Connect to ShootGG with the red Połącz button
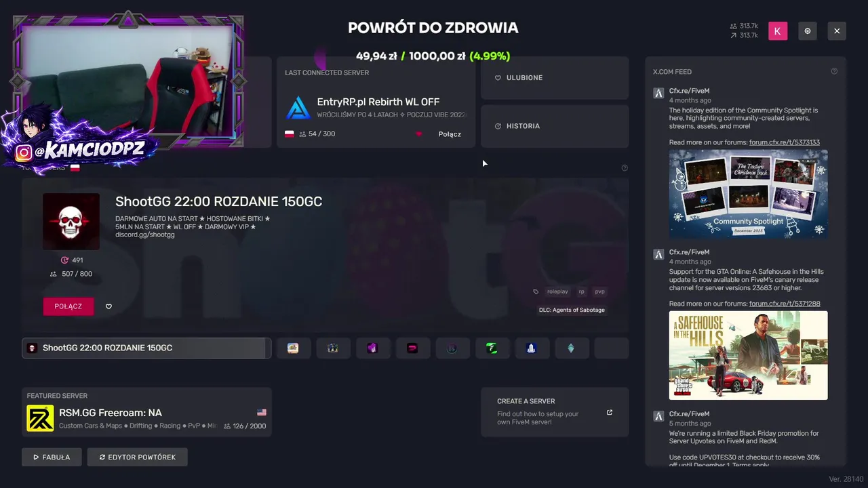This screenshot has height=488, width=868. click(68, 306)
